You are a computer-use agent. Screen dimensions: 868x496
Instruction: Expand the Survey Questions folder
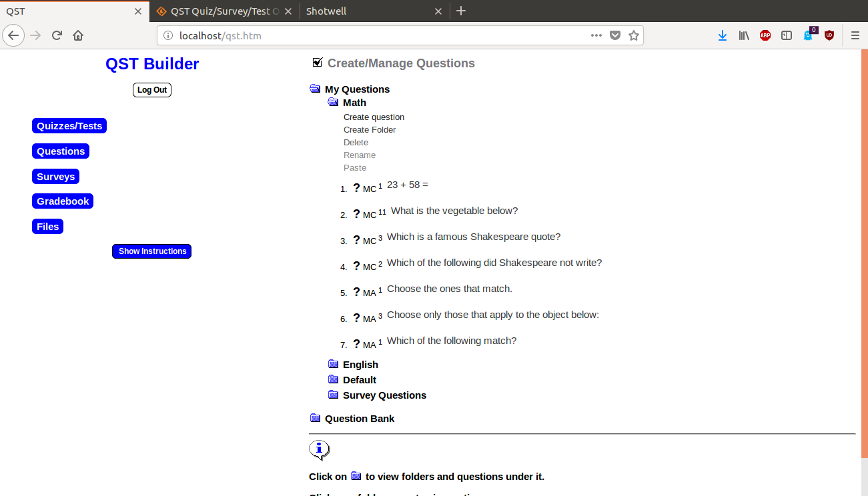(334, 395)
